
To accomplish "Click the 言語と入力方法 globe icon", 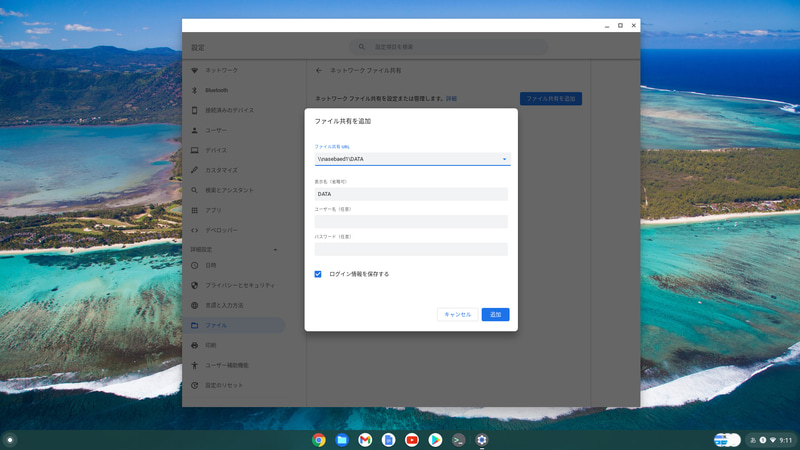I will 194,305.
